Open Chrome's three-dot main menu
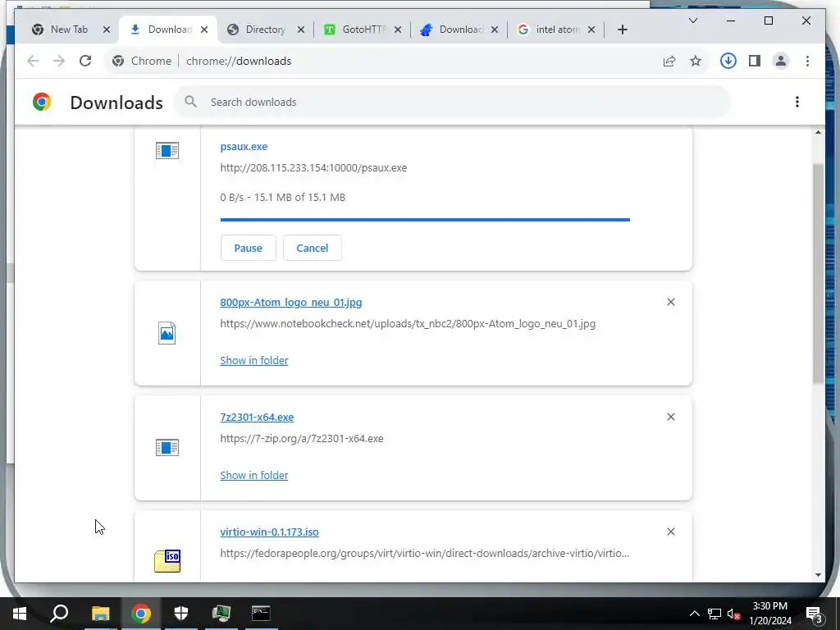Screen dimensions: 840x630 tap(807, 61)
